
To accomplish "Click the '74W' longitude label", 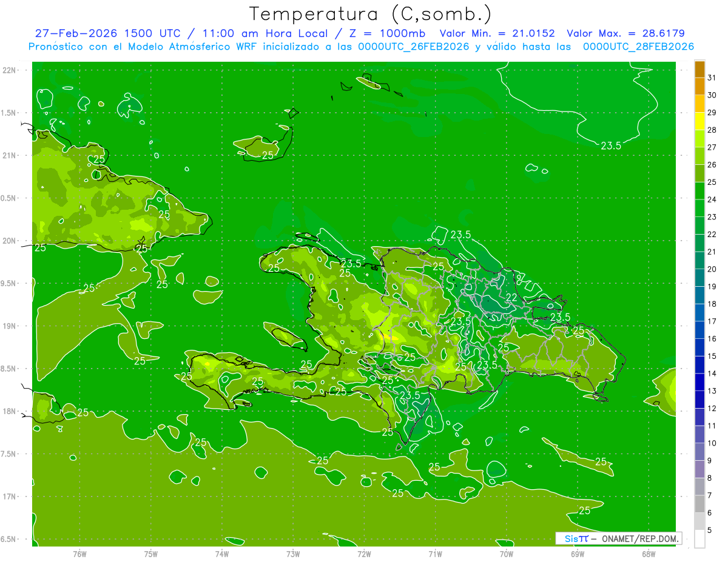I will tap(222, 554).
